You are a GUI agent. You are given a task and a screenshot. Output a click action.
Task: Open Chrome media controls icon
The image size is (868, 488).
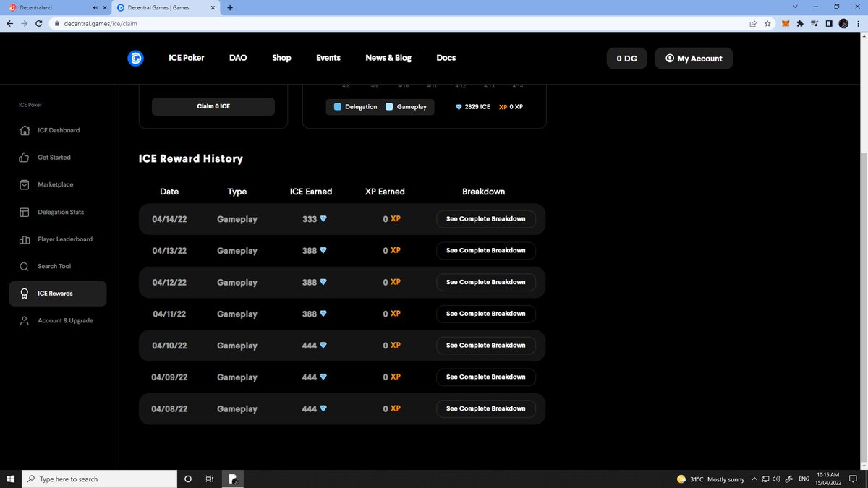[814, 23]
